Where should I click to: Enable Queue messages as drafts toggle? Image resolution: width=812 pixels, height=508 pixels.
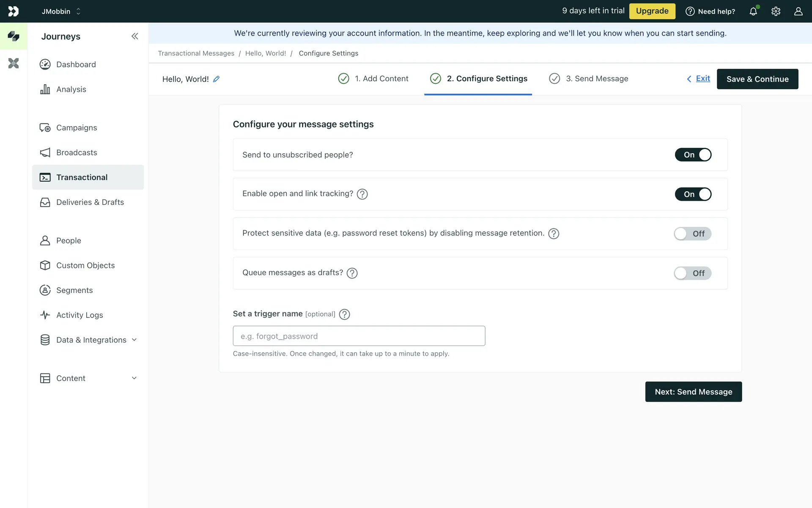[x=692, y=273]
